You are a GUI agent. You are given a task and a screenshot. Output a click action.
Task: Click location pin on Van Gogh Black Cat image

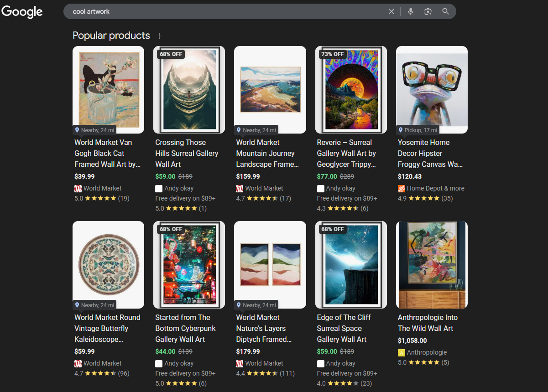(77, 130)
